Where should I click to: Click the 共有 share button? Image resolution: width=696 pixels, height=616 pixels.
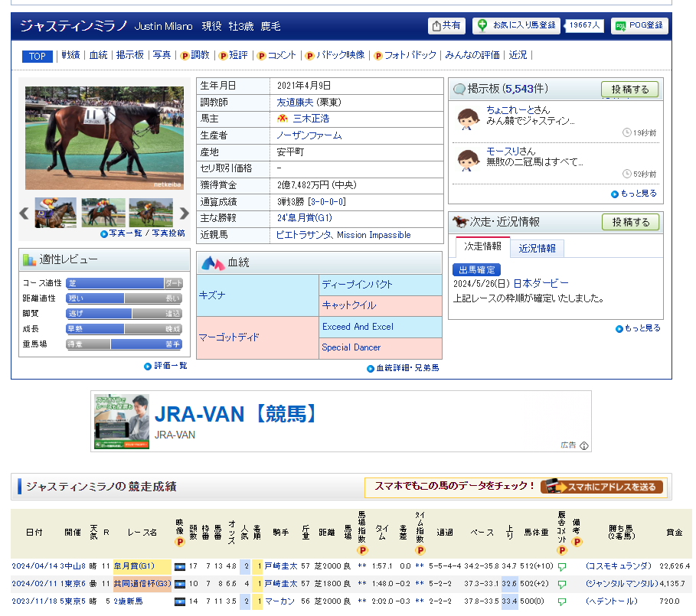click(x=446, y=26)
